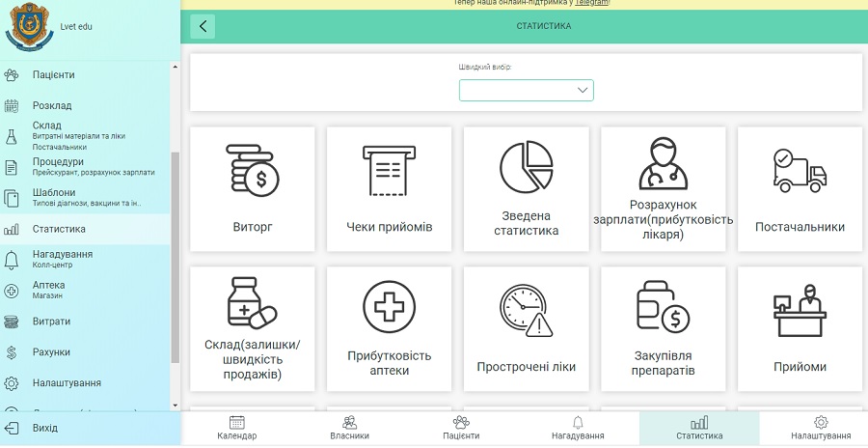This screenshot has height=448, width=868.
Task: Click the flask icon beside Склад
Action: tap(11, 136)
